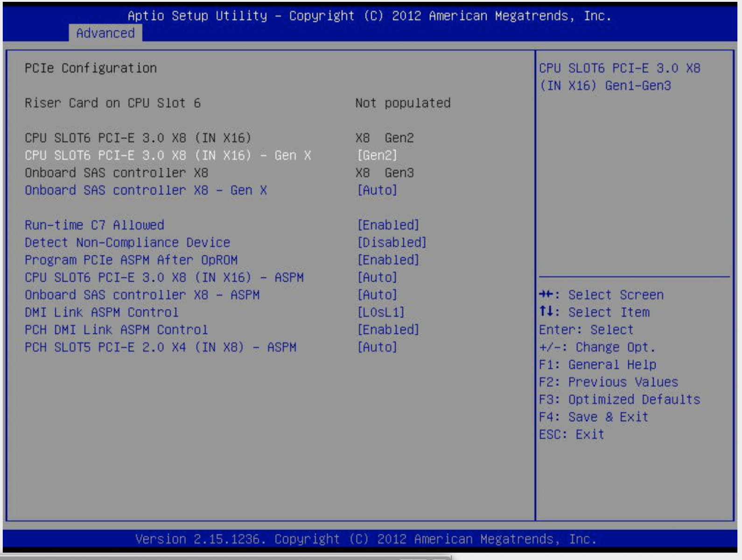742x560 pixels.
Task: Click Onboard SAS controller X8 status label
Action: point(116,173)
